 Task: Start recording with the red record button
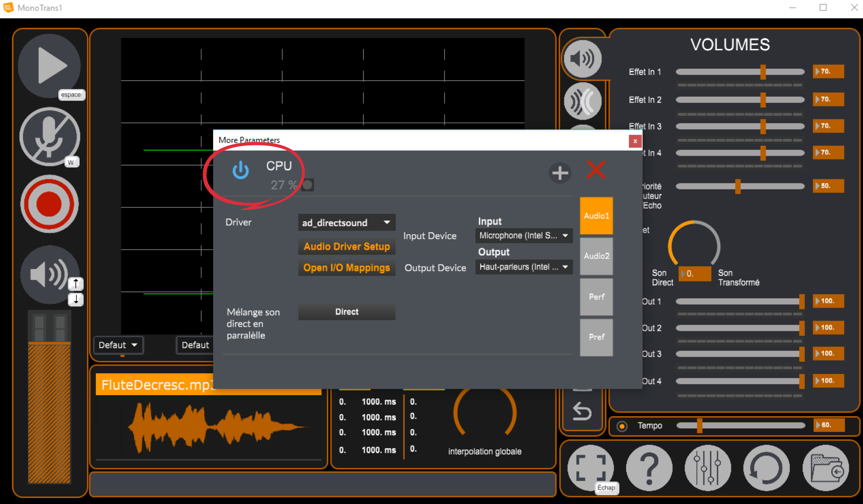coord(50,204)
